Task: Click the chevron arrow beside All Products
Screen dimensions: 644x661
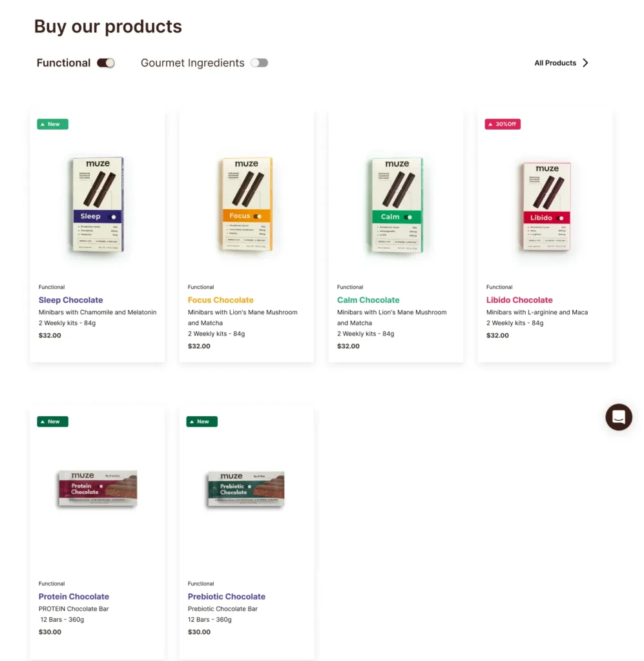Action: coord(585,63)
